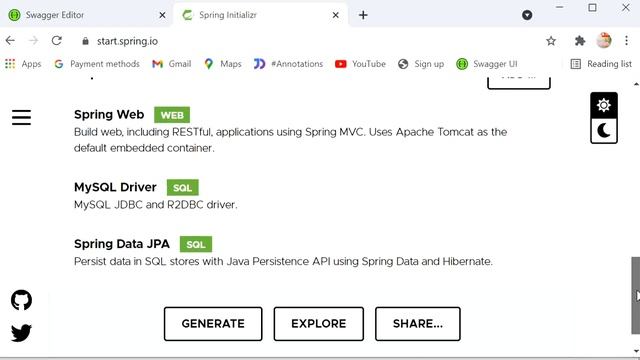Image resolution: width=640 pixels, height=360 pixels.
Task: Open the #Annotations bookmark
Action: click(288, 64)
